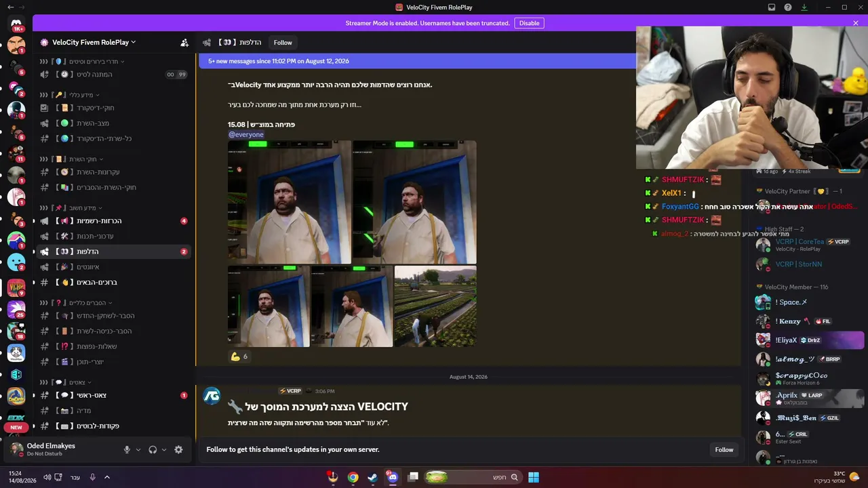Viewport: 868px width, 488px height.
Task: Open Steam from the taskbar
Action: (x=372, y=477)
